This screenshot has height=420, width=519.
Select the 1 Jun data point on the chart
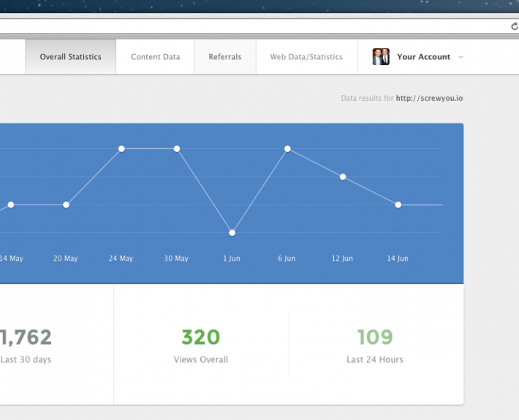click(232, 233)
